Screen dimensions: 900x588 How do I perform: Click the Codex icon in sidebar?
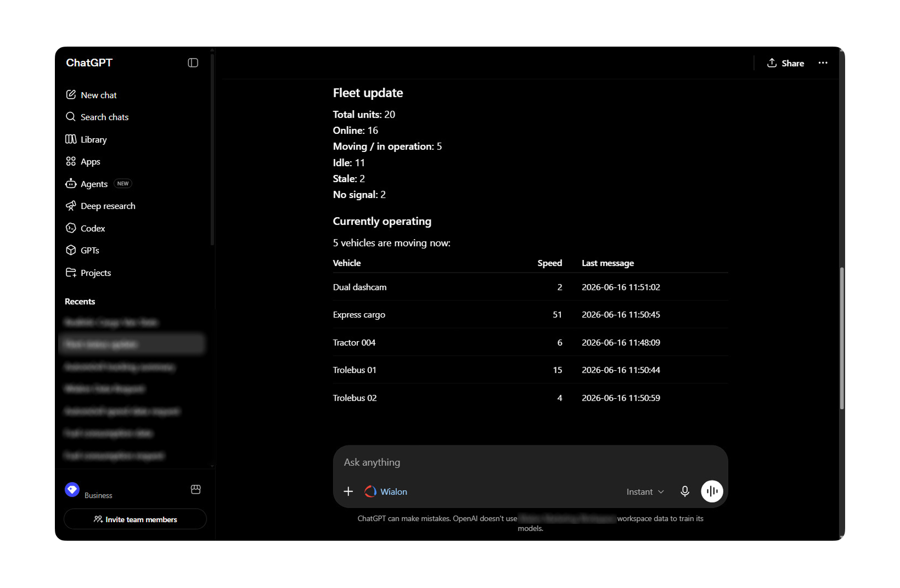71,228
